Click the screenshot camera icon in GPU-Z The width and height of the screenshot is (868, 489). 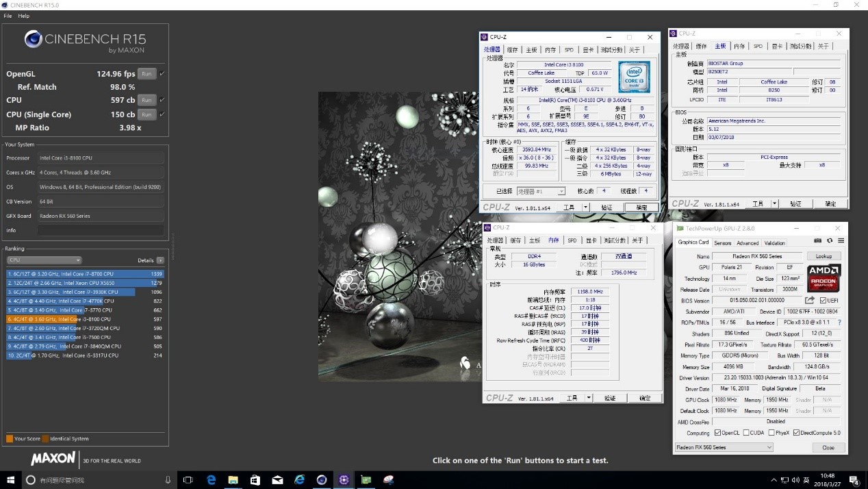tap(818, 240)
